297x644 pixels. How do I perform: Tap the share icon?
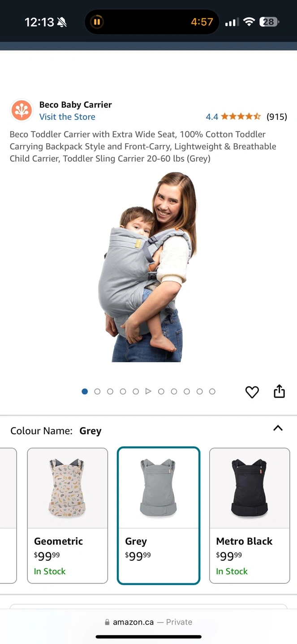click(279, 391)
